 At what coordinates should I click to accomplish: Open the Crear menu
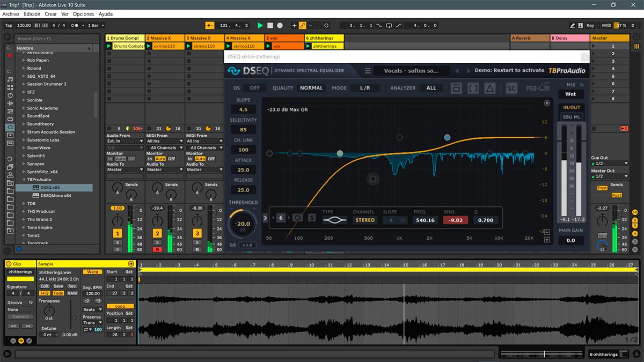pos(51,14)
